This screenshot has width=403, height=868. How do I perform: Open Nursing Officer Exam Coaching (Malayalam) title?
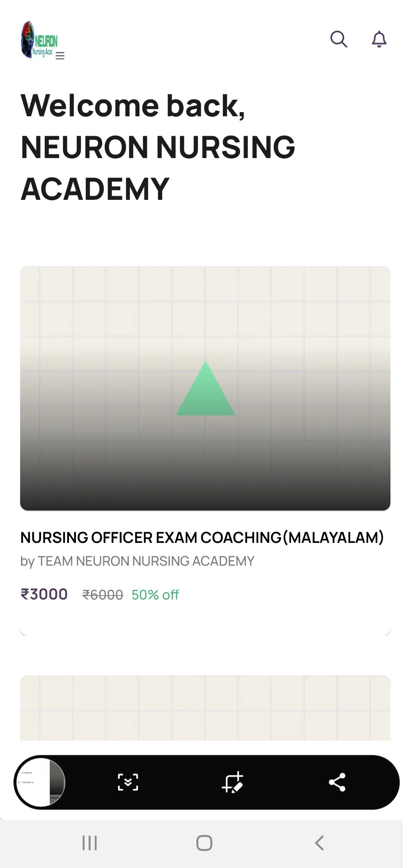pos(202,538)
